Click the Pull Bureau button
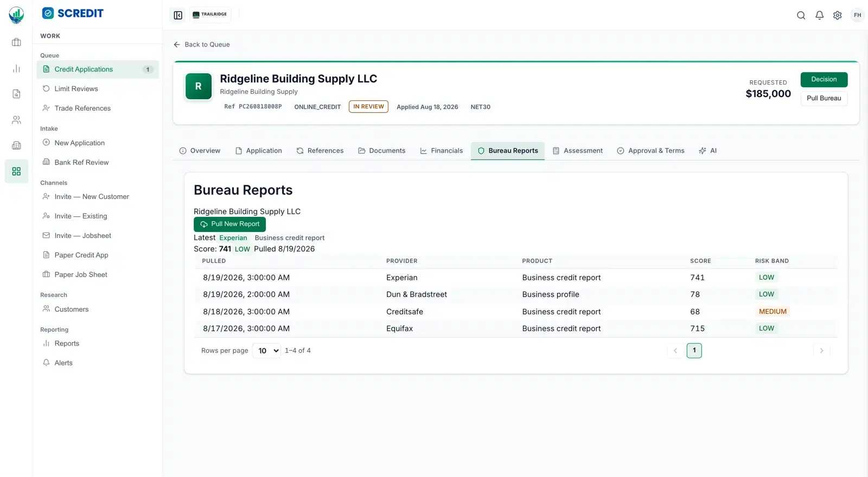This screenshot has width=868, height=477. (x=824, y=99)
